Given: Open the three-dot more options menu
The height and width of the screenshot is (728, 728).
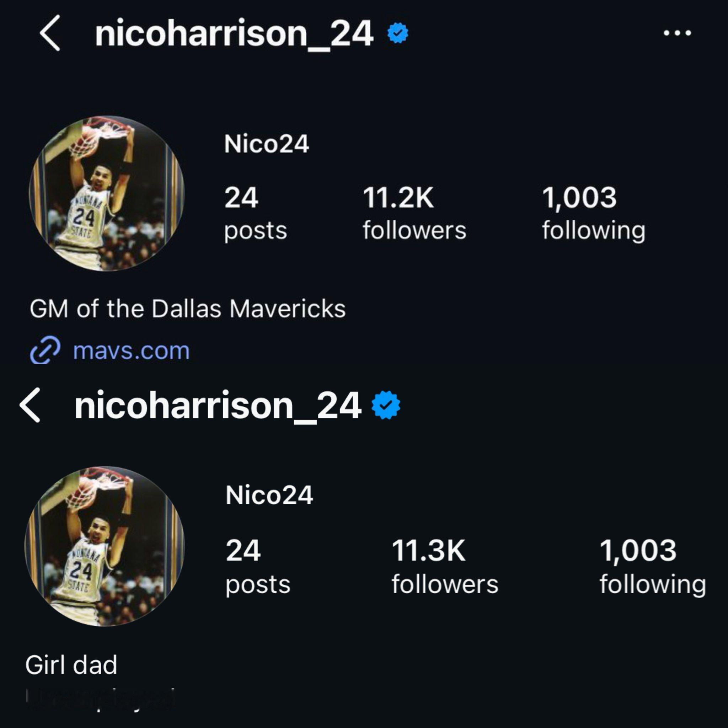Looking at the screenshot, I should click(677, 33).
